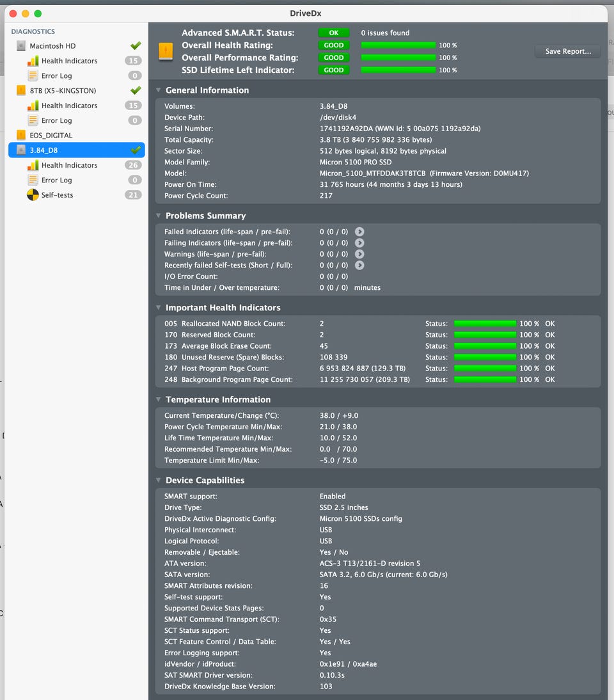The height and width of the screenshot is (700, 614).
Task: Click the Reallocated NAND Block Count status bar
Action: pyautogui.click(x=485, y=324)
